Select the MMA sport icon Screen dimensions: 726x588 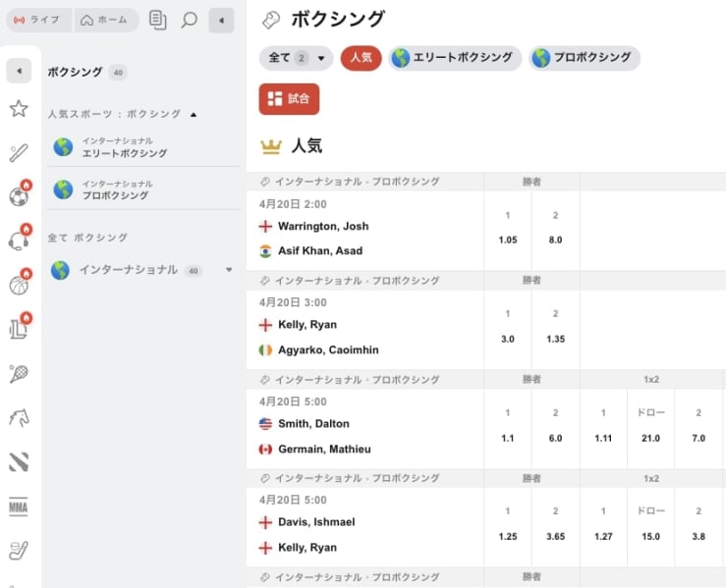pyautogui.click(x=19, y=507)
